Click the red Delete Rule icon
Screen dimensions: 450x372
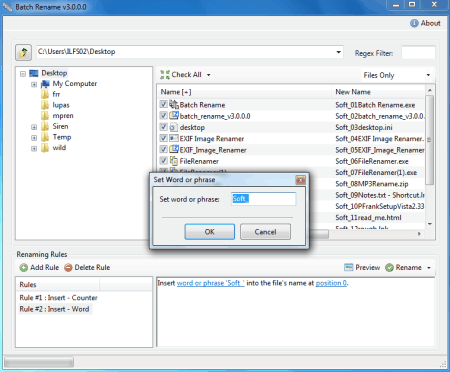pyautogui.click(x=68, y=268)
